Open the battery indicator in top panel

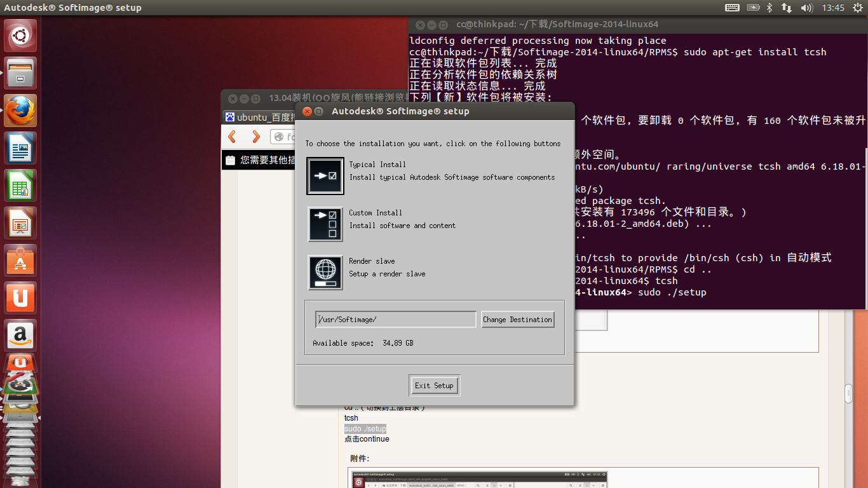click(x=753, y=8)
